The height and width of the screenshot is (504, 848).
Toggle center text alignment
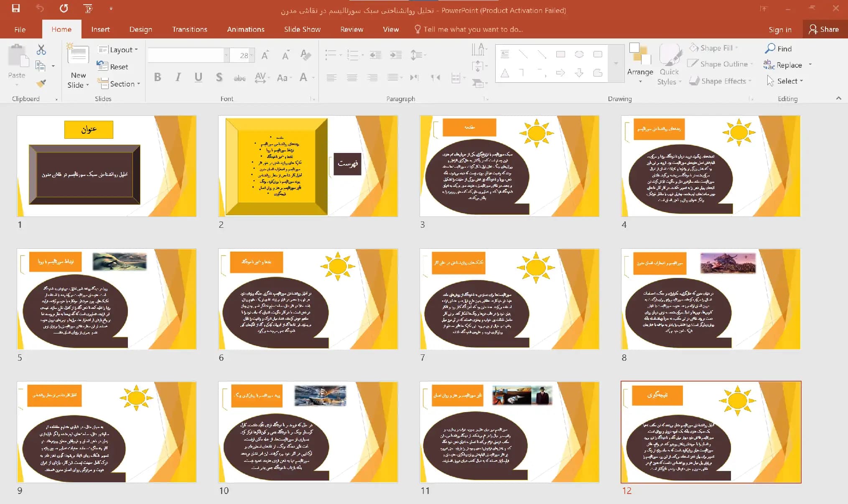pos(352,77)
